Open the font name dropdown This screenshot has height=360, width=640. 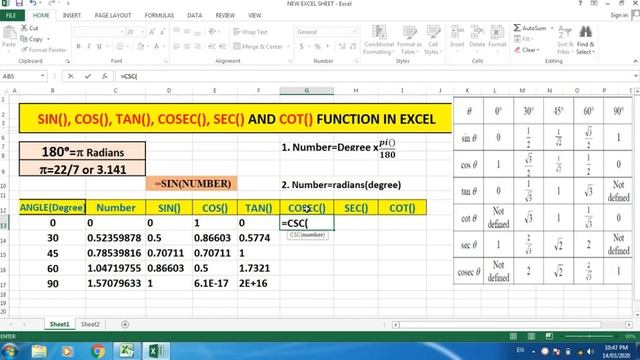tap(122, 32)
